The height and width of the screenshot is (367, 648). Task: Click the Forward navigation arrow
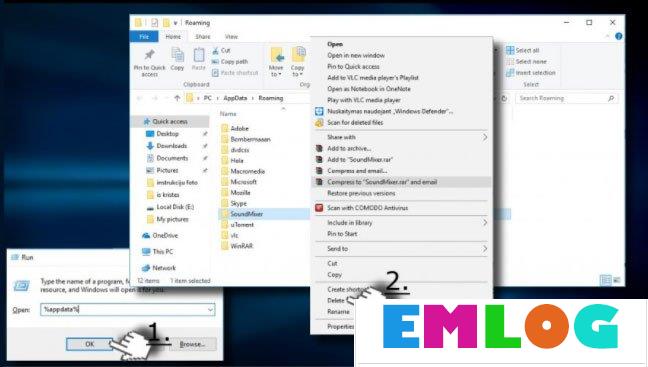tap(155, 98)
